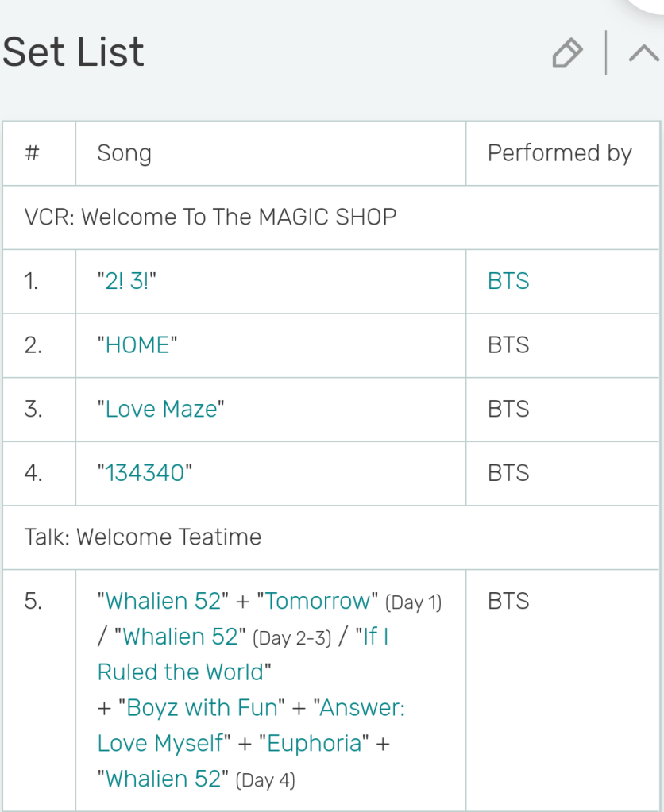Open "Whalien 52" link next to "Tomorrow"
The width and height of the screenshot is (664, 812).
(163, 601)
